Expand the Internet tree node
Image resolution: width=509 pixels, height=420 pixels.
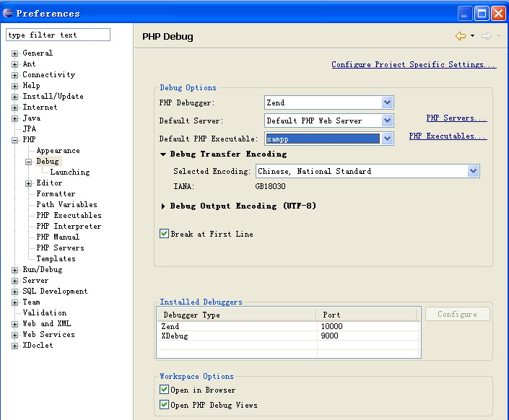[14, 108]
